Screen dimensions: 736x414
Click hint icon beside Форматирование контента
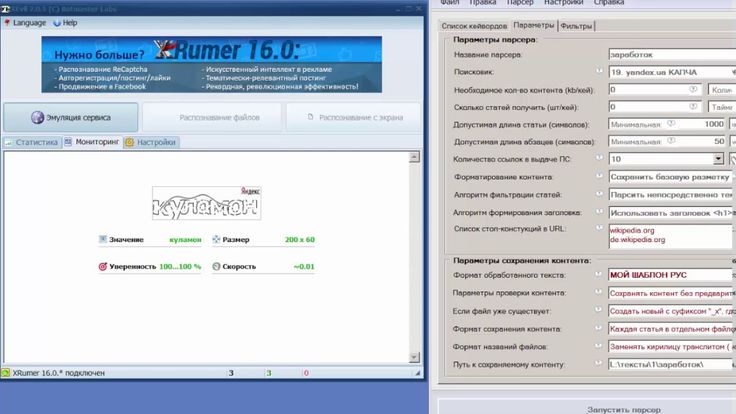pyautogui.click(x=600, y=176)
